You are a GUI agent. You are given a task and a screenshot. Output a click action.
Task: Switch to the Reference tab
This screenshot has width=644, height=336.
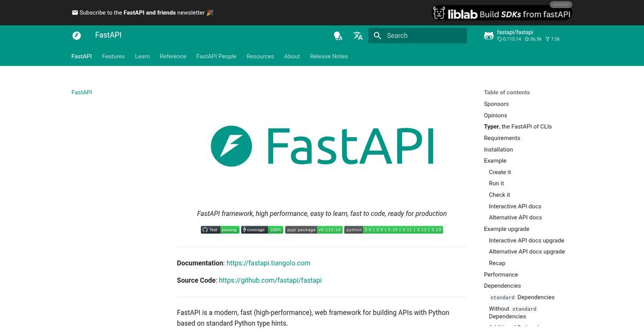(173, 56)
